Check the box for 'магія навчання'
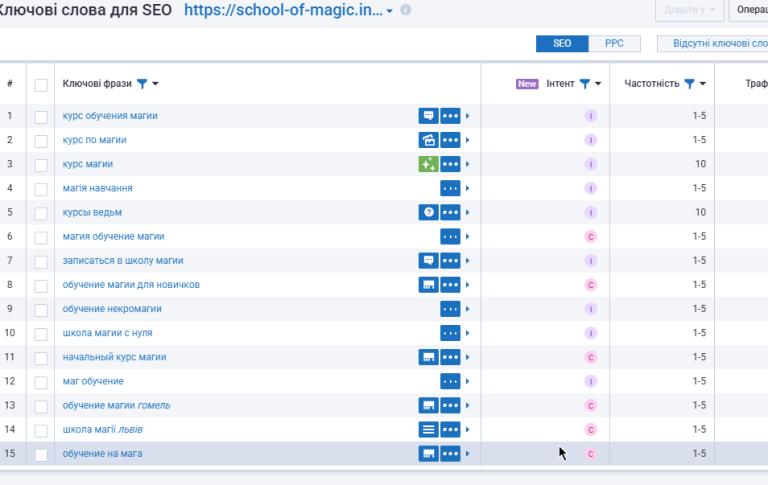Screen dimensions: 768x485 41,189
